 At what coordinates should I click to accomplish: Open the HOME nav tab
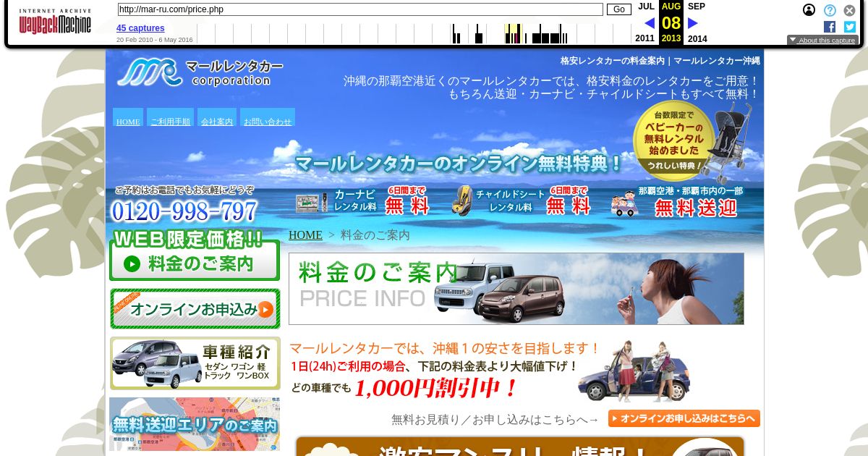(128, 117)
